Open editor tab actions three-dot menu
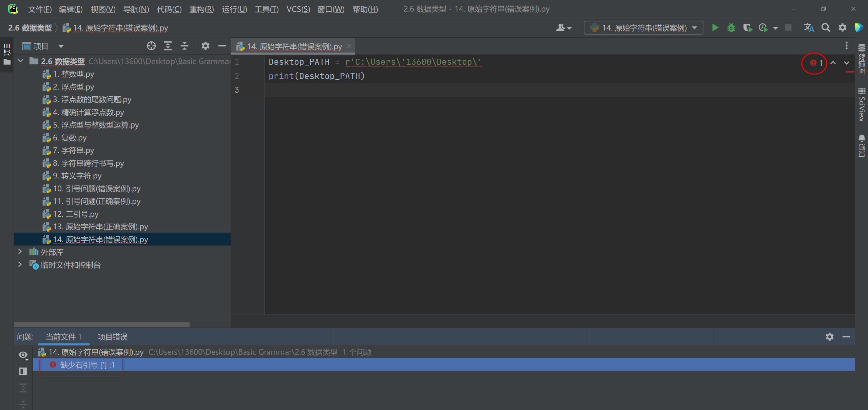This screenshot has width=868, height=410. pos(847,46)
